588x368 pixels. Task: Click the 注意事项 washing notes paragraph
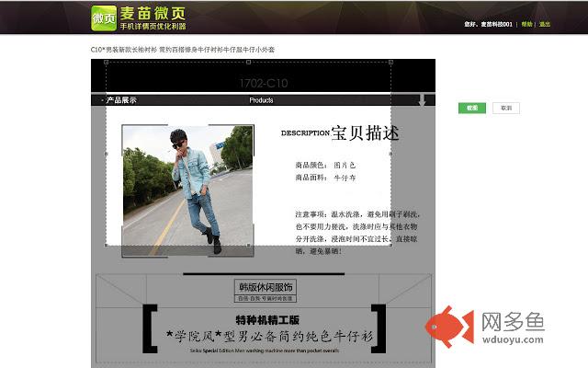click(x=357, y=233)
